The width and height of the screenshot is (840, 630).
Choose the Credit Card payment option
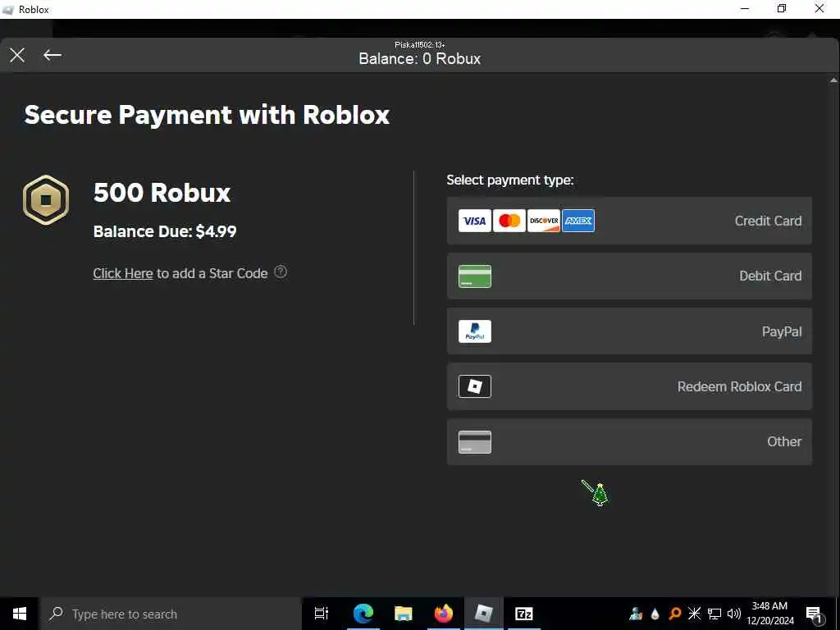coord(629,221)
